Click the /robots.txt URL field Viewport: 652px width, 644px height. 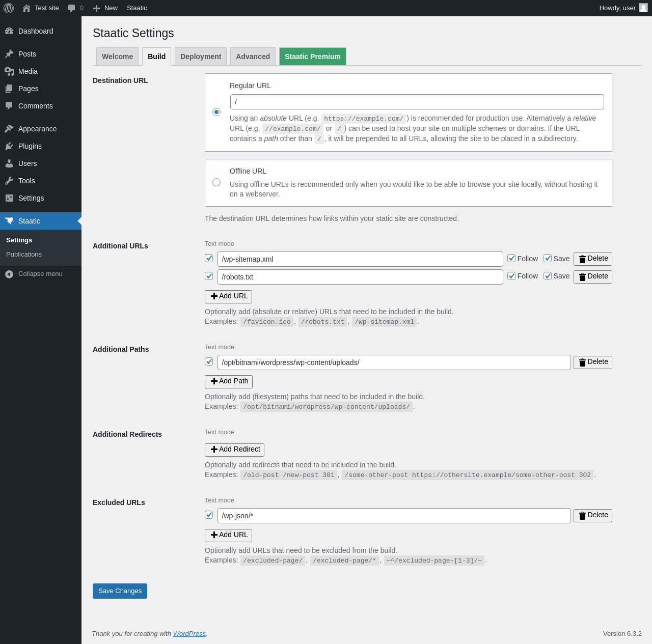tap(360, 277)
